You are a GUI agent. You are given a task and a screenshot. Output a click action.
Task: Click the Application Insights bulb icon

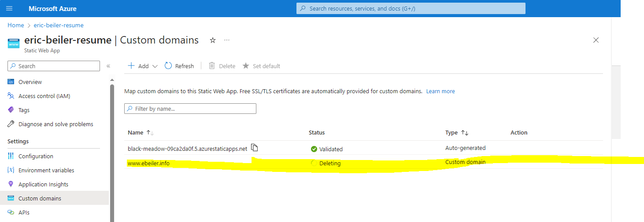pyautogui.click(x=11, y=184)
